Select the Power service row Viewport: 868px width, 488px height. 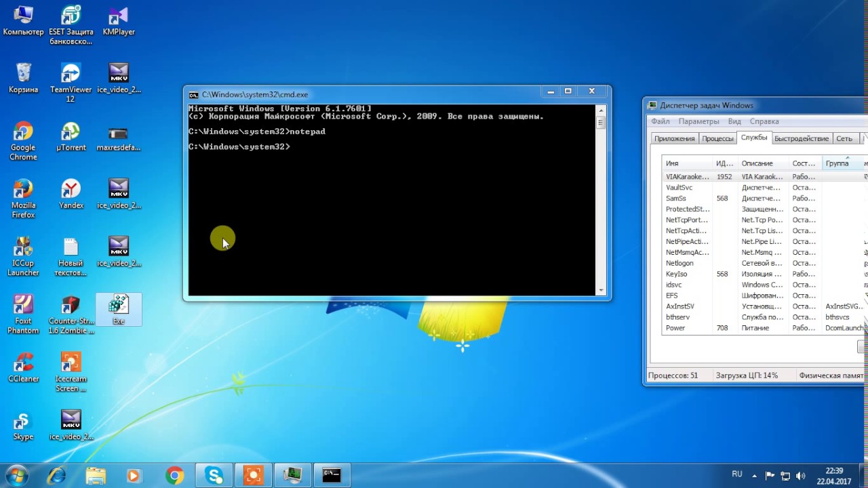pyautogui.click(x=764, y=328)
